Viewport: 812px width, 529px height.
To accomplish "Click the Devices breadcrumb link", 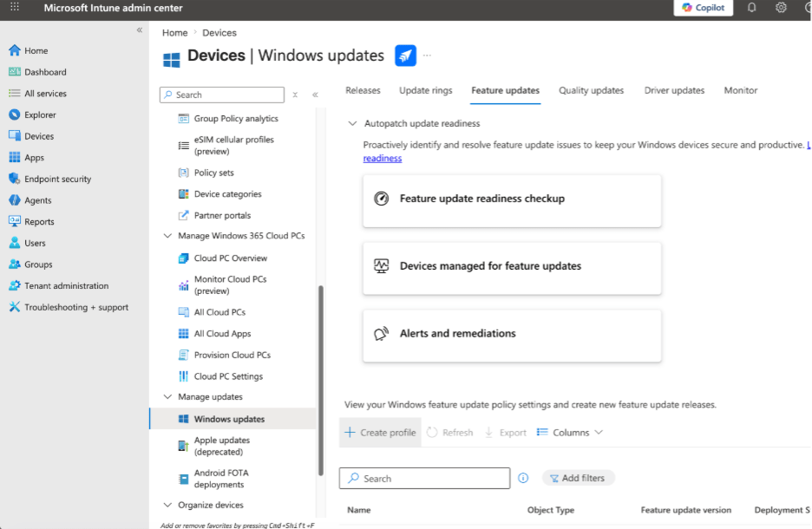I will click(x=219, y=33).
